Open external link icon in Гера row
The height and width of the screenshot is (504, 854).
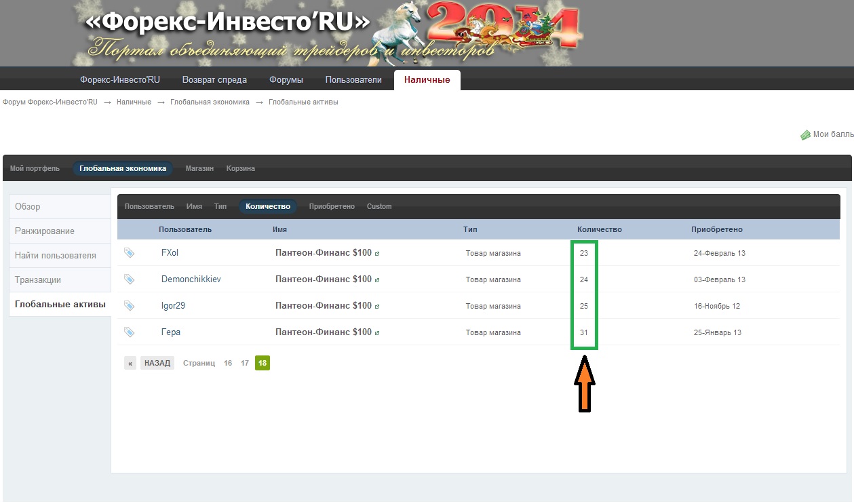click(x=377, y=333)
